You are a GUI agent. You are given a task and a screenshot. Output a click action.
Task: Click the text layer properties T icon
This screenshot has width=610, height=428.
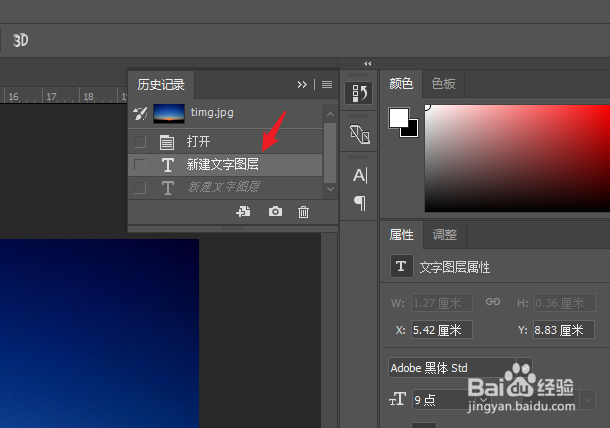401,266
